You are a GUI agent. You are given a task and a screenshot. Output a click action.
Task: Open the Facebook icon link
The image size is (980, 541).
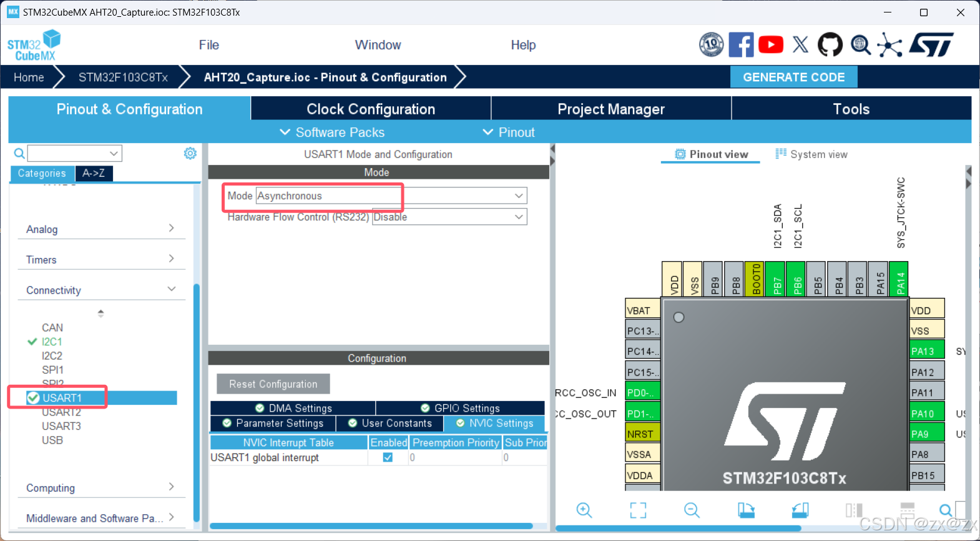tap(741, 45)
